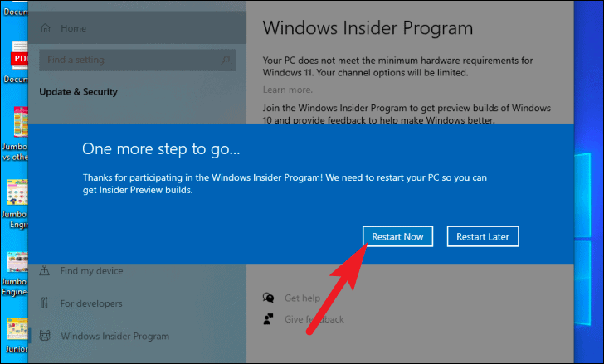Image resolution: width=604 pixels, height=364 pixels.
Task: Click the search magnifier icon
Action: pyautogui.click(x=226, y=60)
